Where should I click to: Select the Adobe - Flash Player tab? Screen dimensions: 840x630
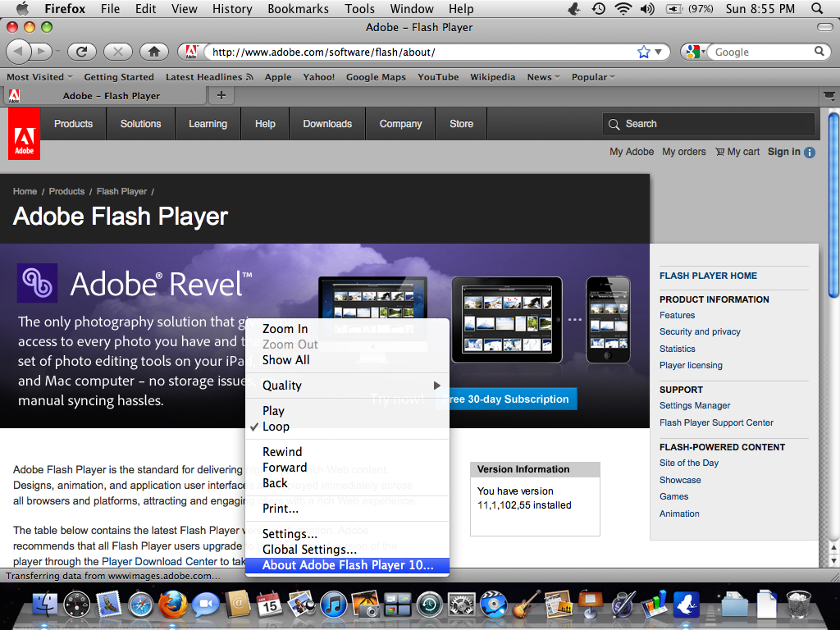coord(106,96)
